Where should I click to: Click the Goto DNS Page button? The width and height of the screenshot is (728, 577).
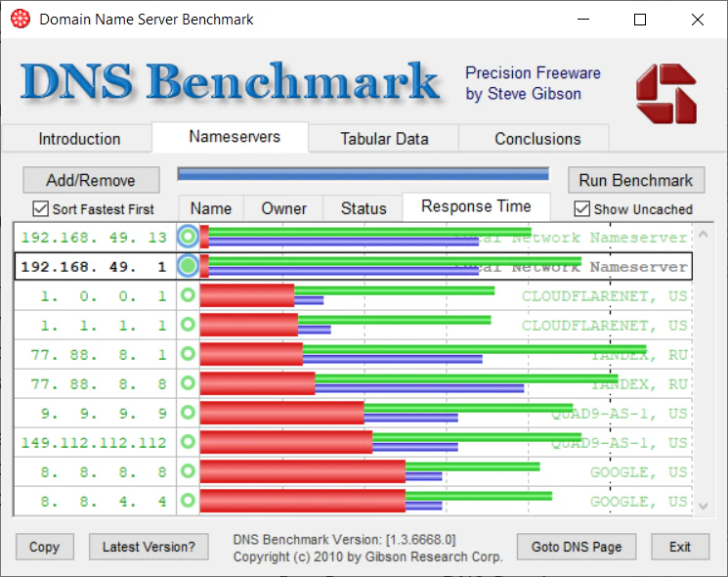pyautogui.click(x=576, y=547)
